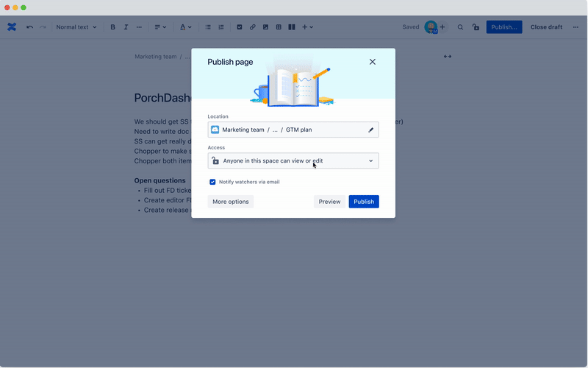
Task: Click Close draft
Action: tap(546, 27)
